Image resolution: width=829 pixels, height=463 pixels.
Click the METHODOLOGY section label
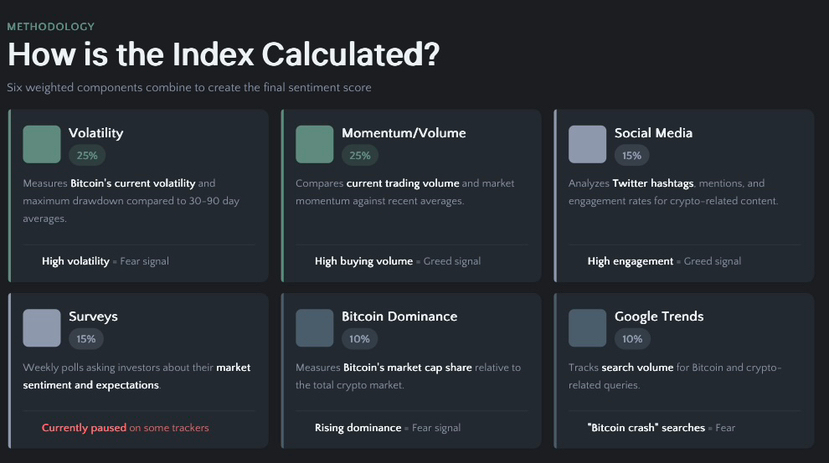51,26
